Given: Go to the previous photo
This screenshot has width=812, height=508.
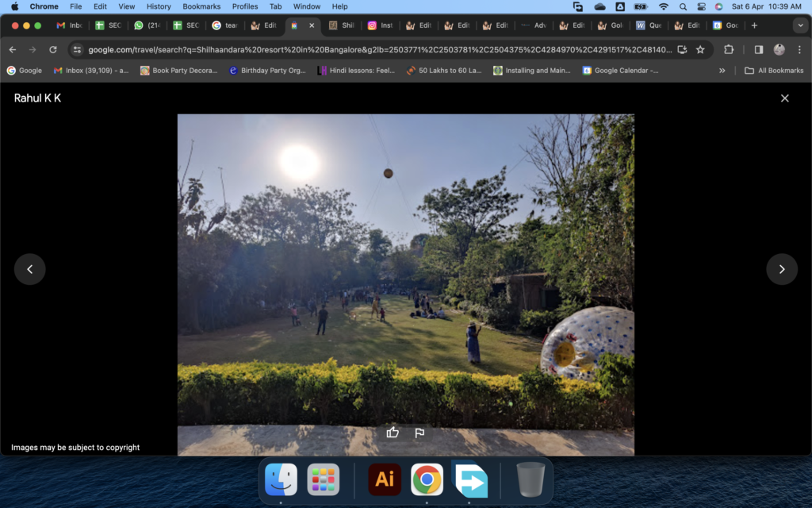Looking at the screenshot, I should tap(30, 269).
